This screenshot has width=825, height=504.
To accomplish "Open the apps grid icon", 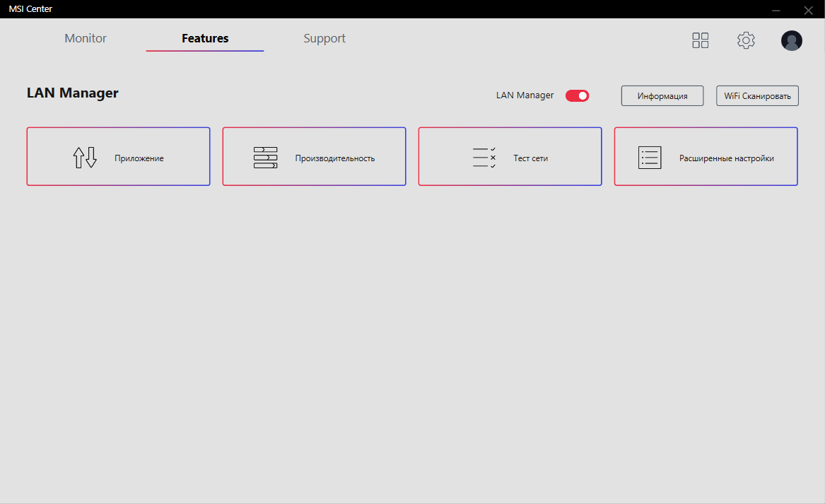I will [x=701, y=40].
